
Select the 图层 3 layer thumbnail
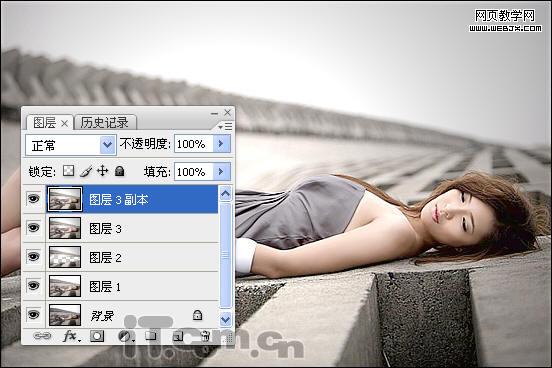click(65, 228)
